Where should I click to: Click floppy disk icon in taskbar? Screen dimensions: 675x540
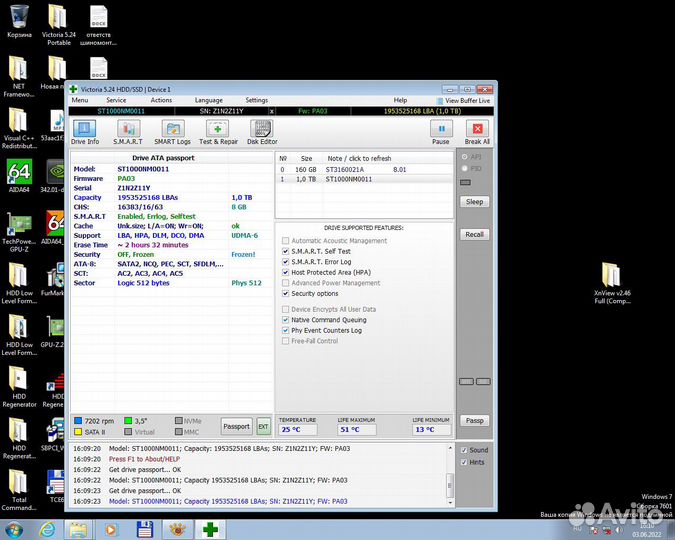(145, 530)
